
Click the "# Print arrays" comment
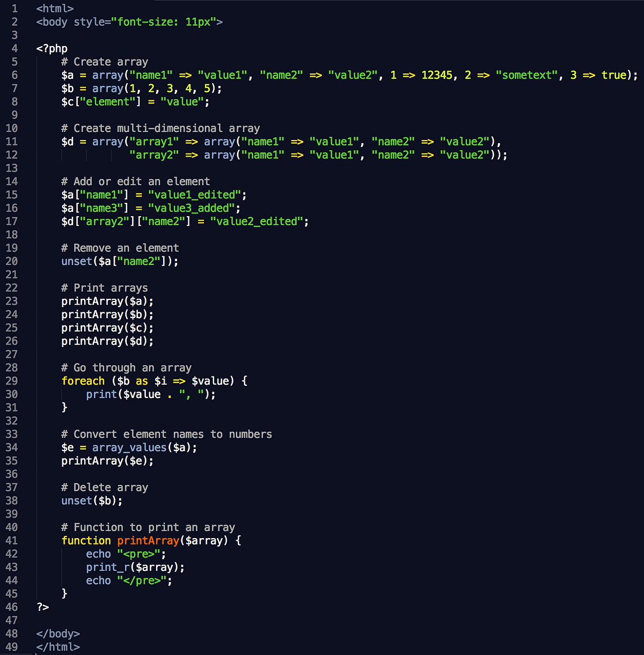point(105,288)
